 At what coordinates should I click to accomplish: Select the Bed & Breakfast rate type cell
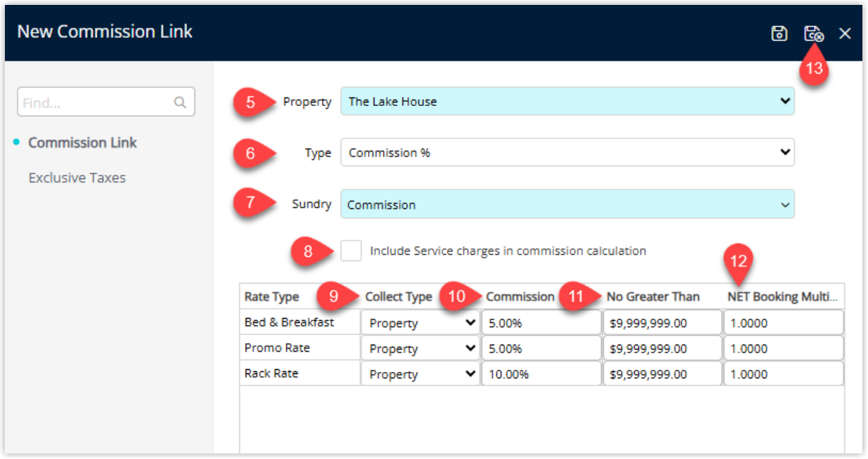coord(300,323)
